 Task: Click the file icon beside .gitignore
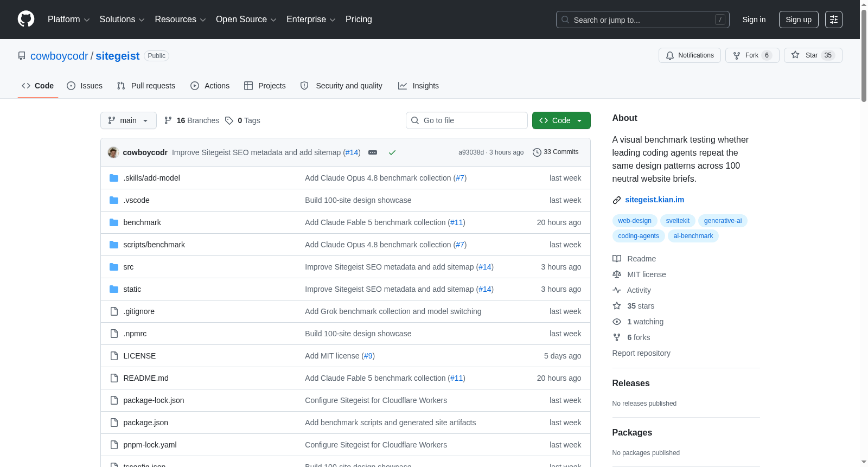coord(114,311)
